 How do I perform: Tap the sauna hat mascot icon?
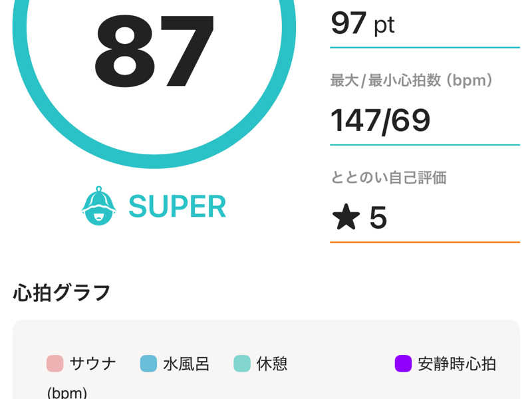pos(98,207)
